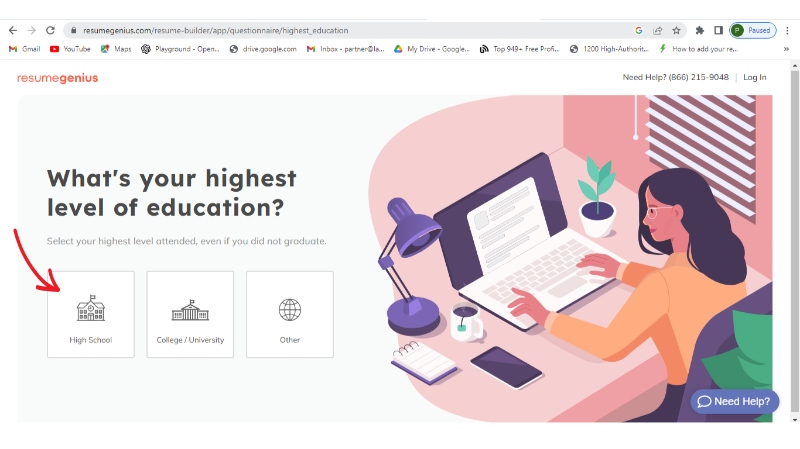Select the High School education card

91,314
